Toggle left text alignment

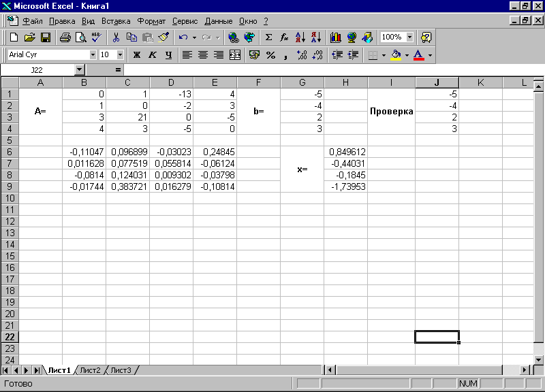click(187, 55)
